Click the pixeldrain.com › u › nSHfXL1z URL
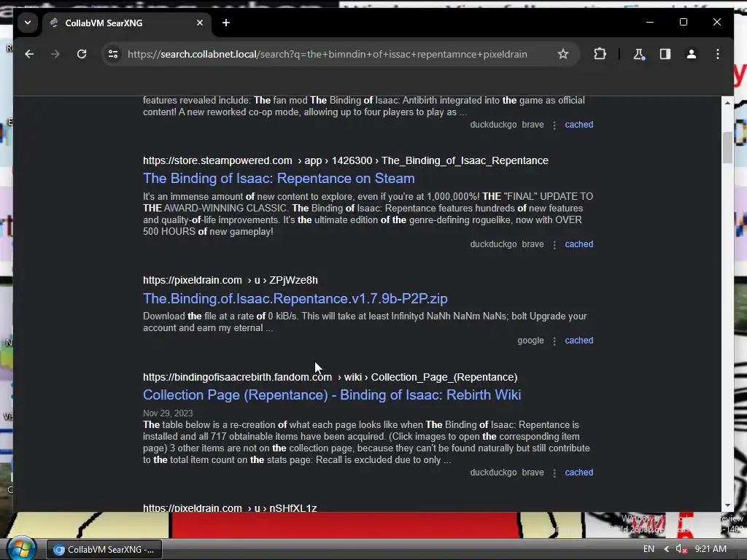Screen dimensions: 747x560 click(230, 507)
